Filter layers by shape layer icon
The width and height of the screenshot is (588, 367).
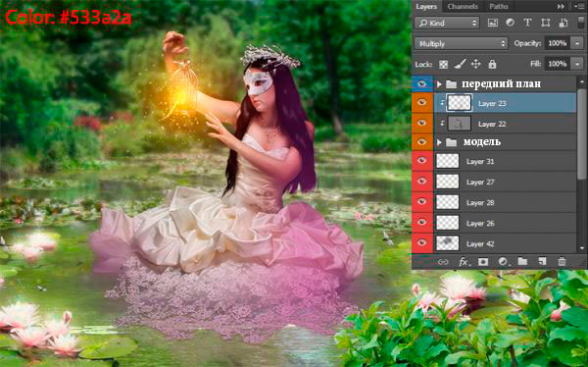coord(545,23)
